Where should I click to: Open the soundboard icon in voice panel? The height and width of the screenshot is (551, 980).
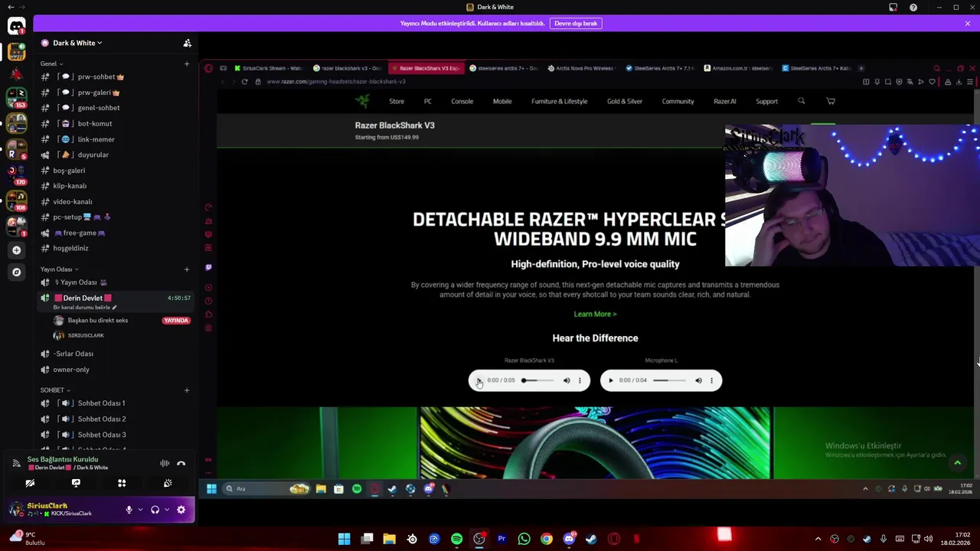pyautogui.click(x=168, y=483)
